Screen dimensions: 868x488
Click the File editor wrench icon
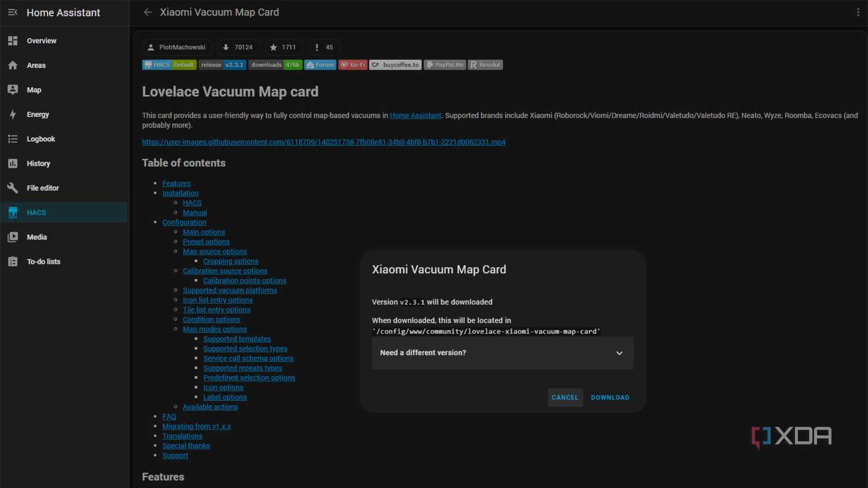click(13, 188)
